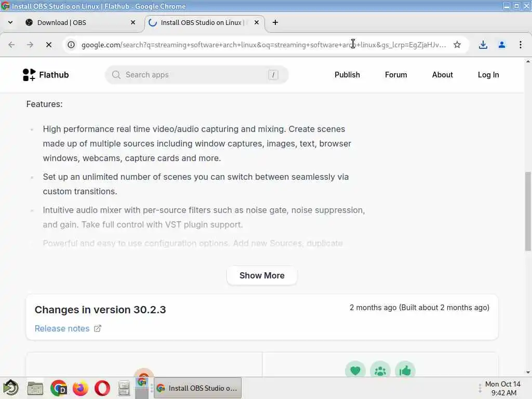The image size is (532, 399).
Task: Go to the Flathub home logo
Action: pyautogui.click(x=46, y=75)
